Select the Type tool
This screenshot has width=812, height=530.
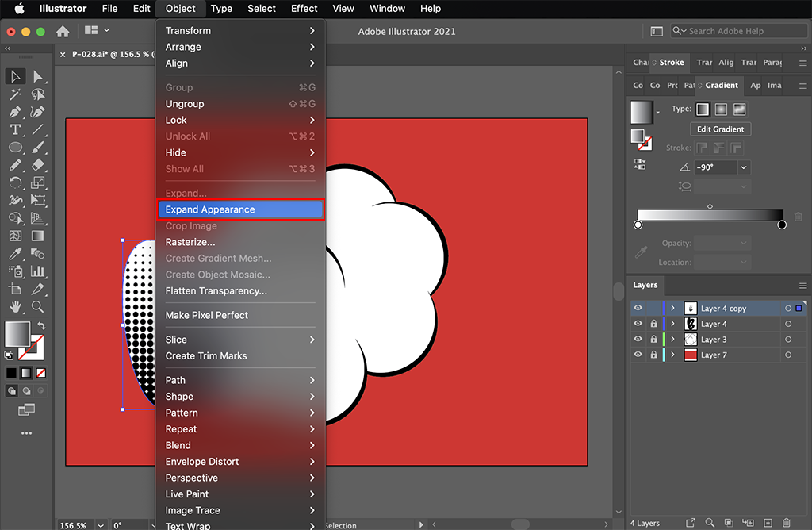[15, 129]
